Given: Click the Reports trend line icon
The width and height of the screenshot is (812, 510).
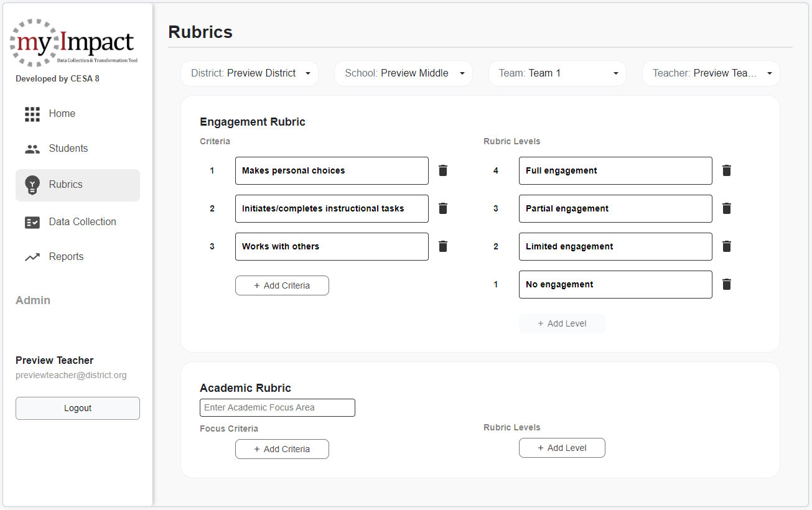Looking at the screenshot, I should coord(32,257).
